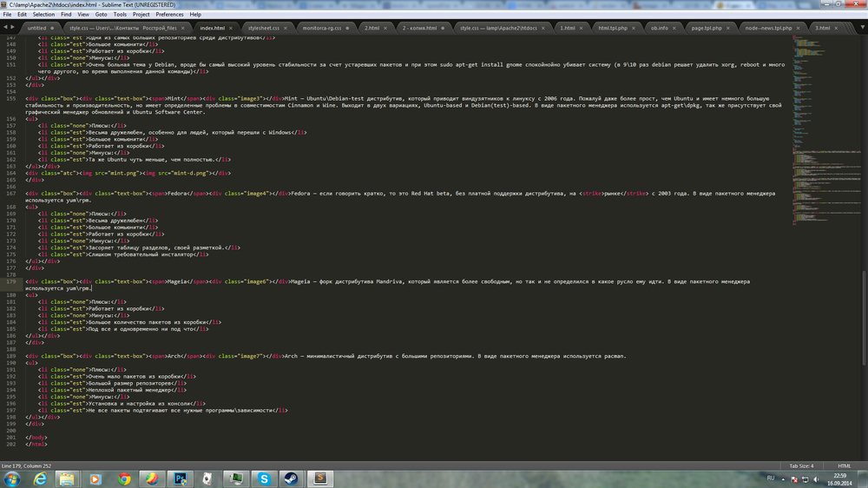Click the Windows Start orb

pos(12,478)
